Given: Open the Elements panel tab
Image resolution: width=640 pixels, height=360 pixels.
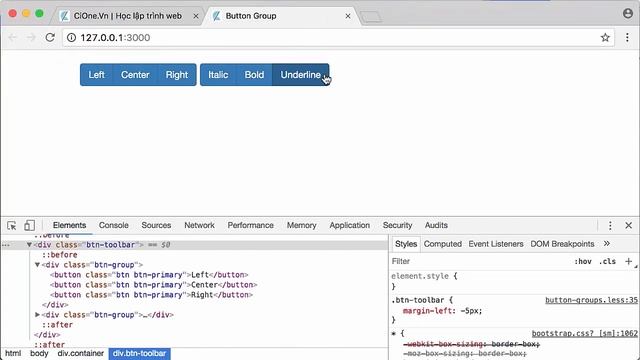Looking at the screenshot, I should coord(69,225).
